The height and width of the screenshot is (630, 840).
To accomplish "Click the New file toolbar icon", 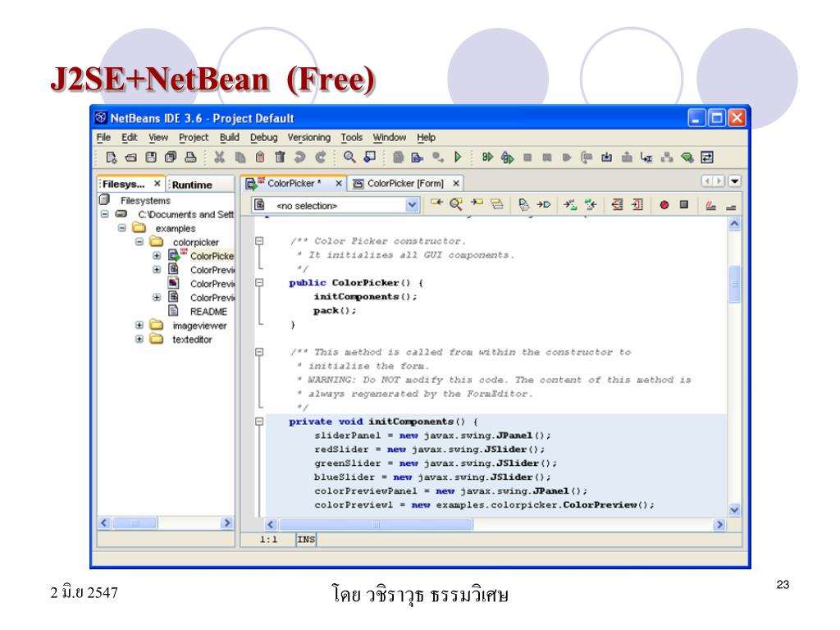I will (111, 157).
